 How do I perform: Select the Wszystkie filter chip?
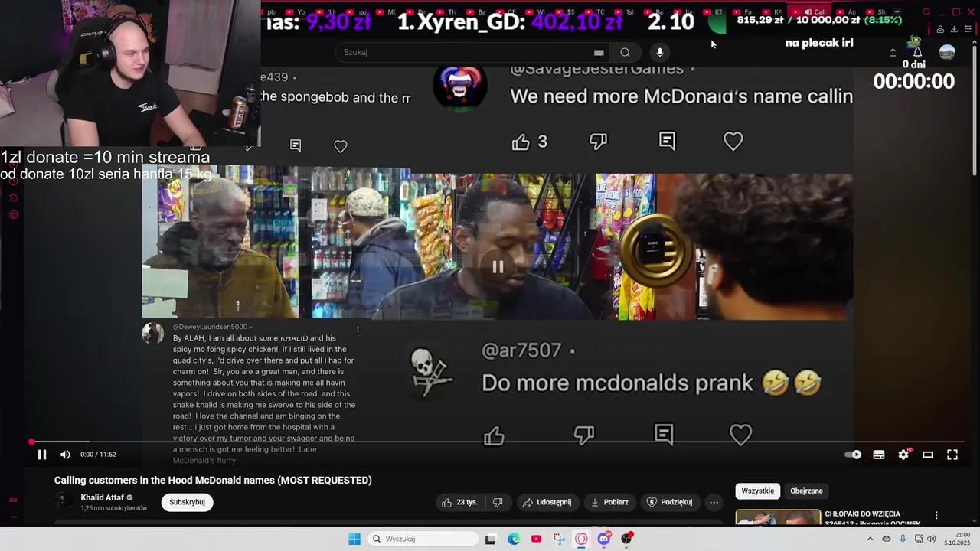pyautogui.click(x=758, y=491)
